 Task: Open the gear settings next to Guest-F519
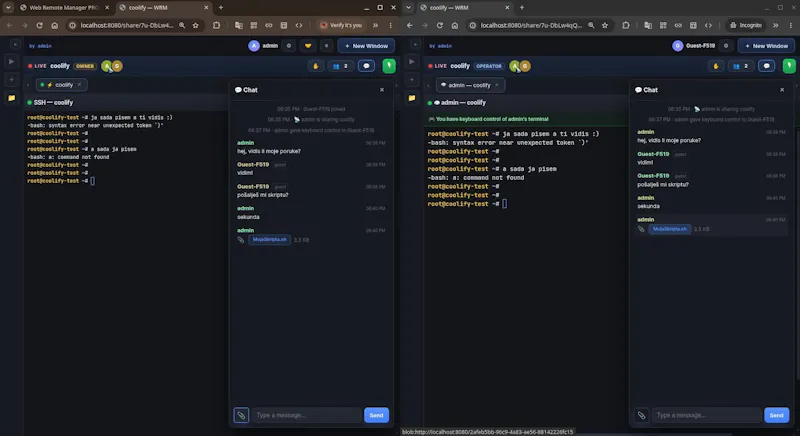click(x=726, y=46)
